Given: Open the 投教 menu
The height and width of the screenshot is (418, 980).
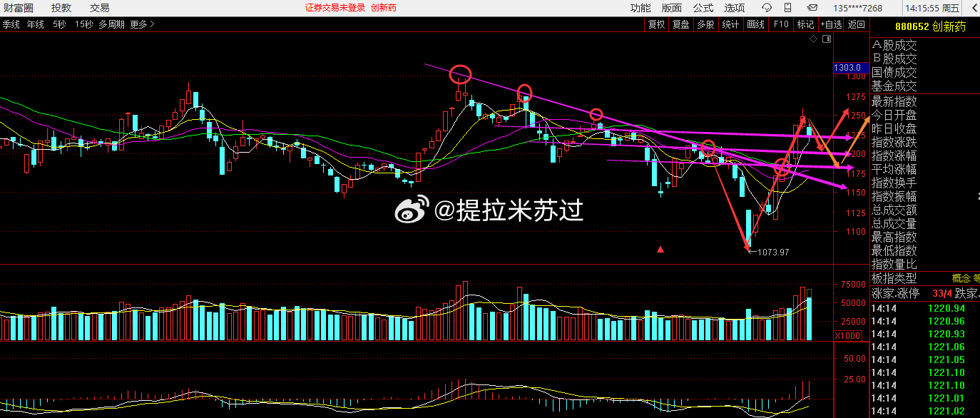Looking at the screenshot, I should point(61,8).
